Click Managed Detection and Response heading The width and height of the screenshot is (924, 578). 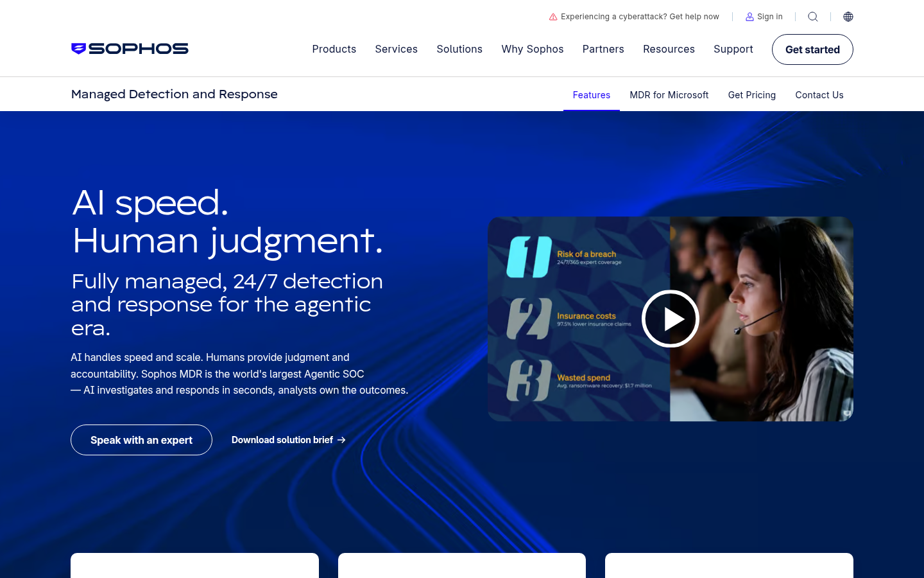coord(175,94)
